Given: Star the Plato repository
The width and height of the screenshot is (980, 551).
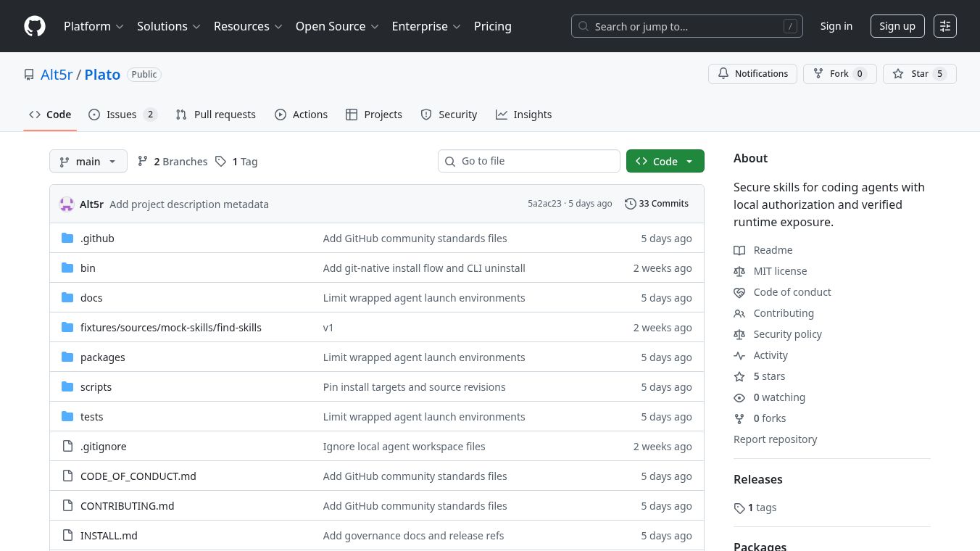Looking at the screenshot, I should 919,74.
